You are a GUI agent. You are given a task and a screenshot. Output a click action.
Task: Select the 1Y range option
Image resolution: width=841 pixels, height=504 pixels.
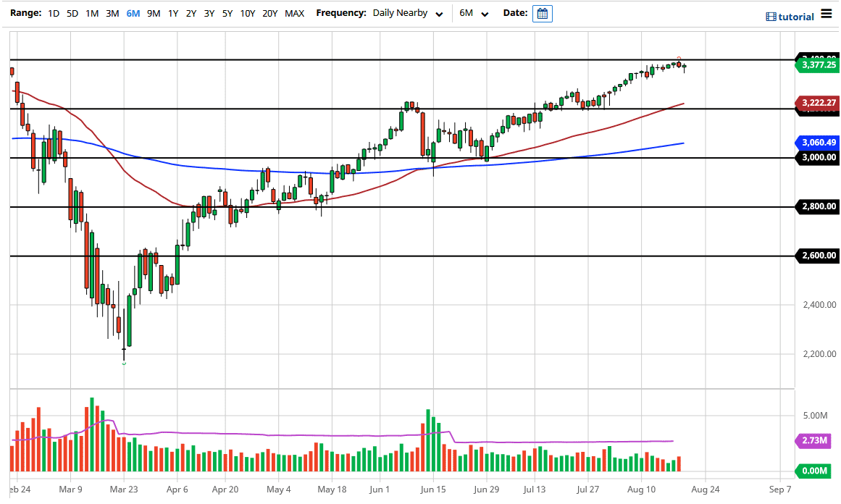pyautogui.click(x=171, y=13)
